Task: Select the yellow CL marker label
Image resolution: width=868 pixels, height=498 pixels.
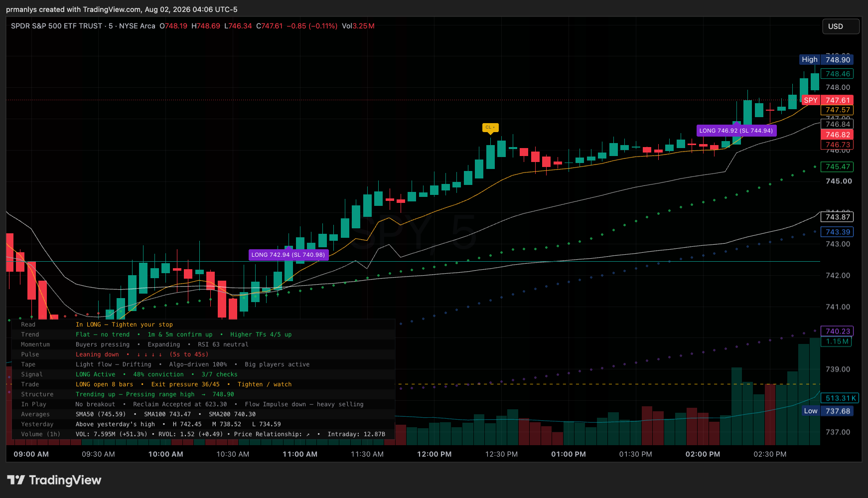Action: click(490, 128)
